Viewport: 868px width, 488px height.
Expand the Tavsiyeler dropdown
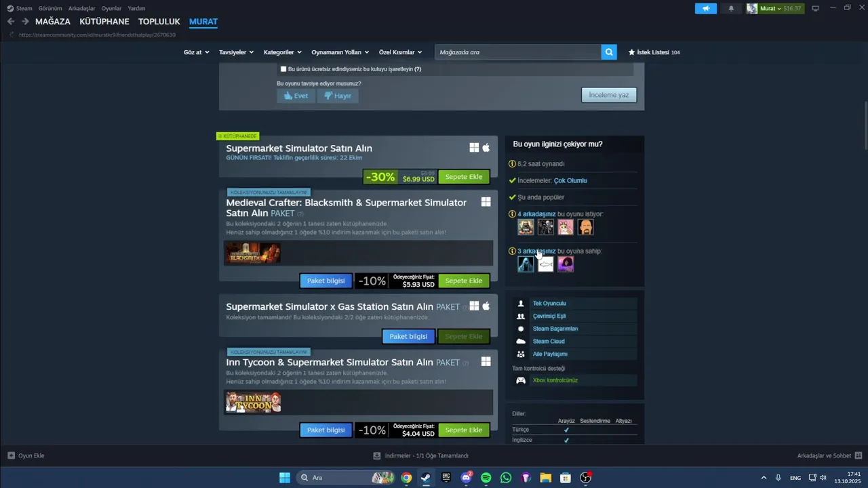[236, 52]
